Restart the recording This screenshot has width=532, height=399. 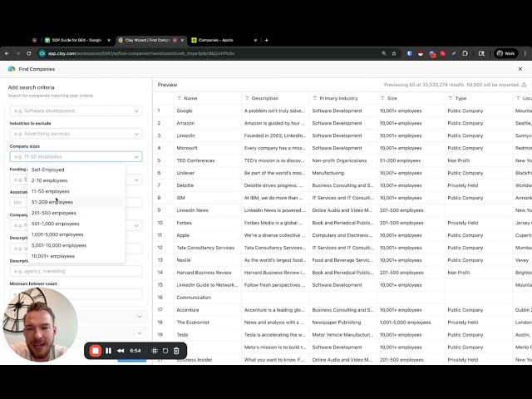(165, 351)
